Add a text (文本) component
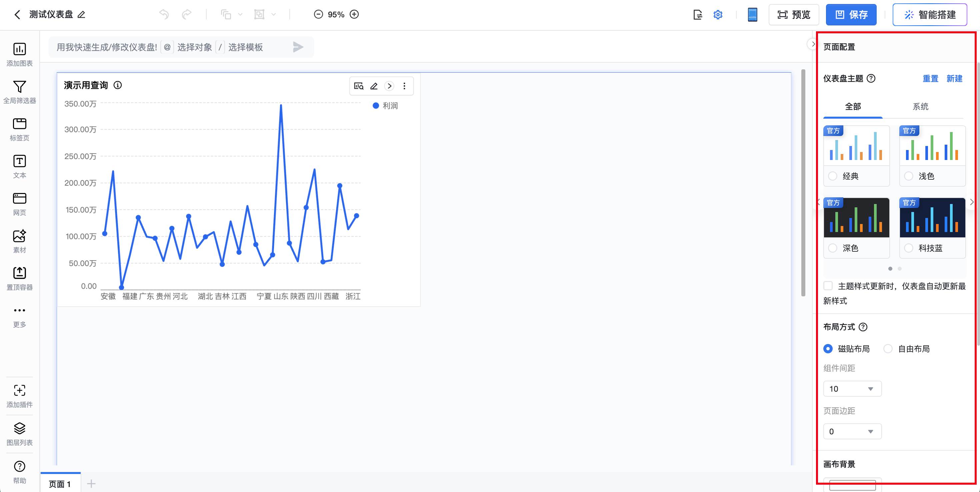This screenshot has height=492, width=980. pos(19,161)
